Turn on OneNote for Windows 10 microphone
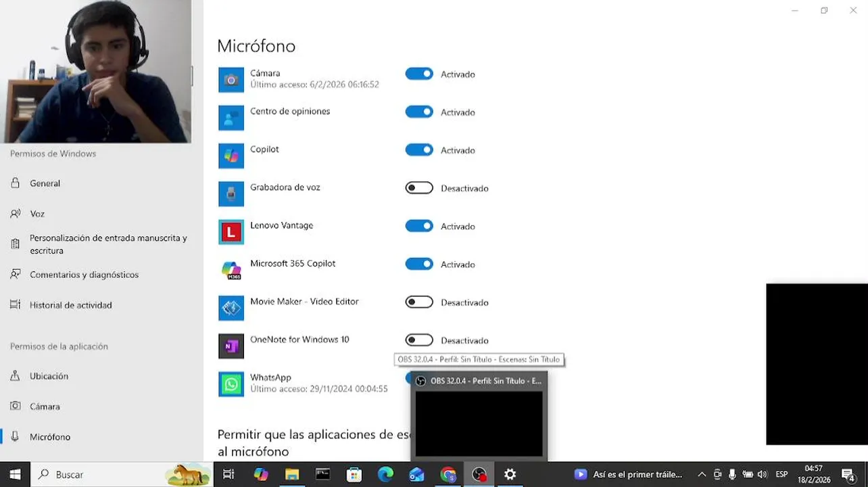This screenshot has height=487, width=868. pos(419,340)
